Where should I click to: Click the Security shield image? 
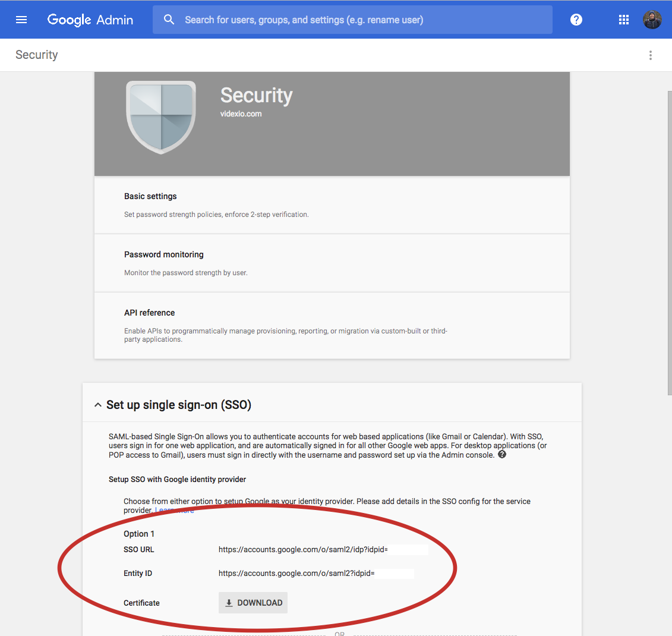pyautogui.click(x=161, y=118)
